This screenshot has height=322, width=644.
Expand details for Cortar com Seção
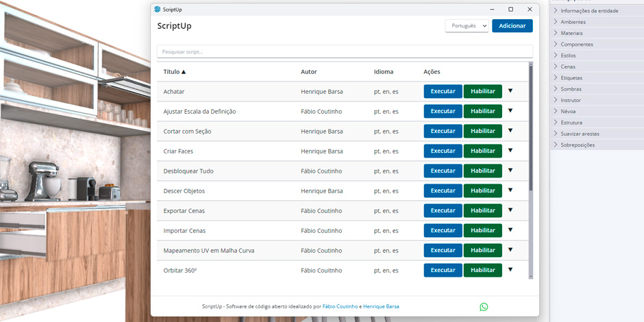[x=510, y=131]
